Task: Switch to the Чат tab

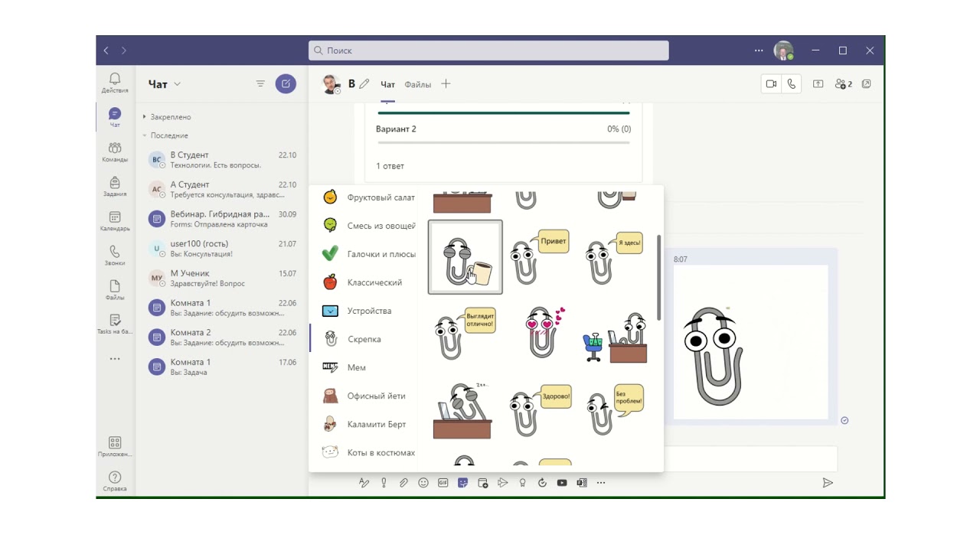Action: point(388,85)
